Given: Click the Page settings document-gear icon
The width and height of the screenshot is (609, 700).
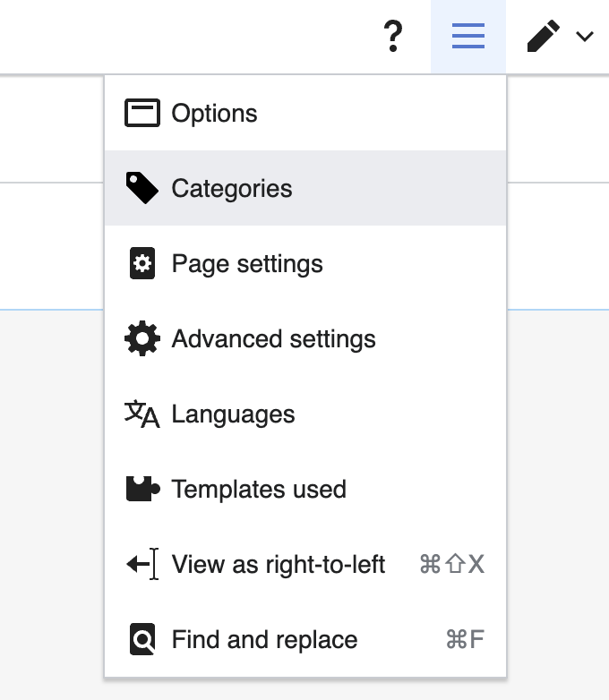Looking at the screenshot, I should [x=142, y=264].
